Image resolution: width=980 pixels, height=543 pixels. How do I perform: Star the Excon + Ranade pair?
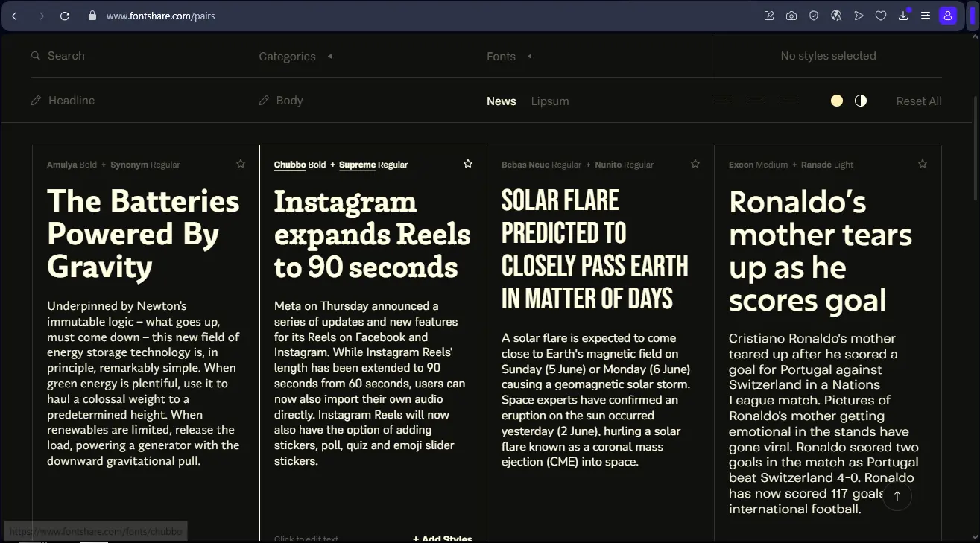tap(923, 164)
